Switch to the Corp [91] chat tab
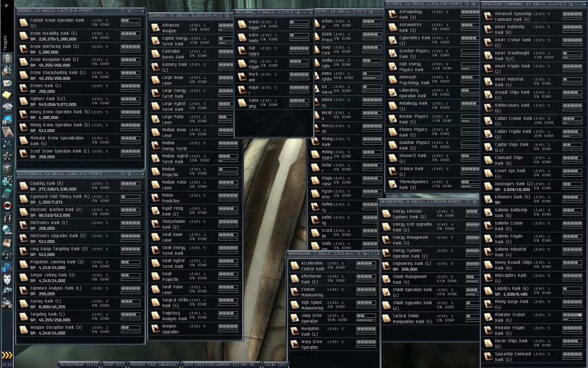Image resolution: width=588 pixels, height=368 pixels. (114, 364)
